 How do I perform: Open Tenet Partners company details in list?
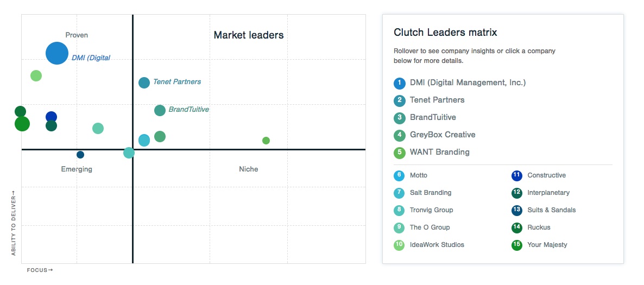[437, 100]
